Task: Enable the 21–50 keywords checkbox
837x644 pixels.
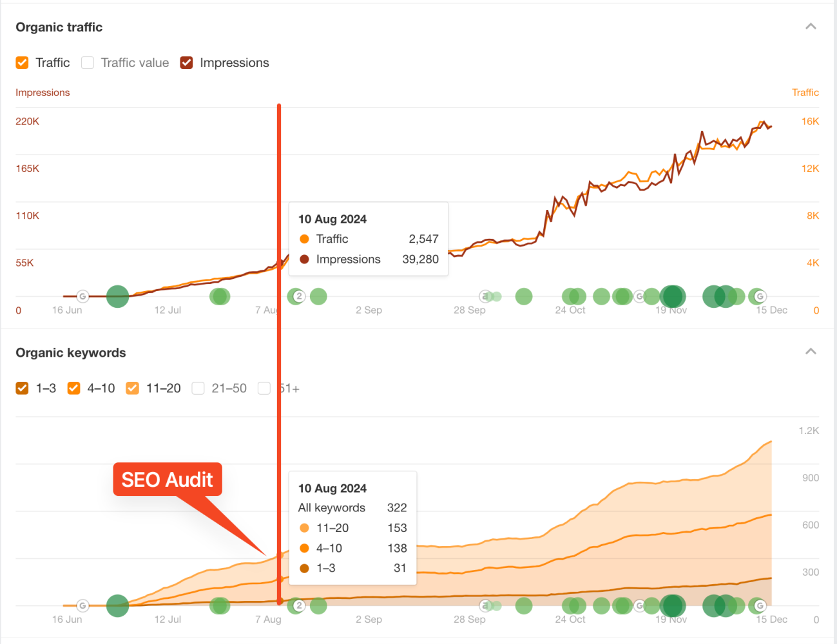Action: tap(198, 388)
